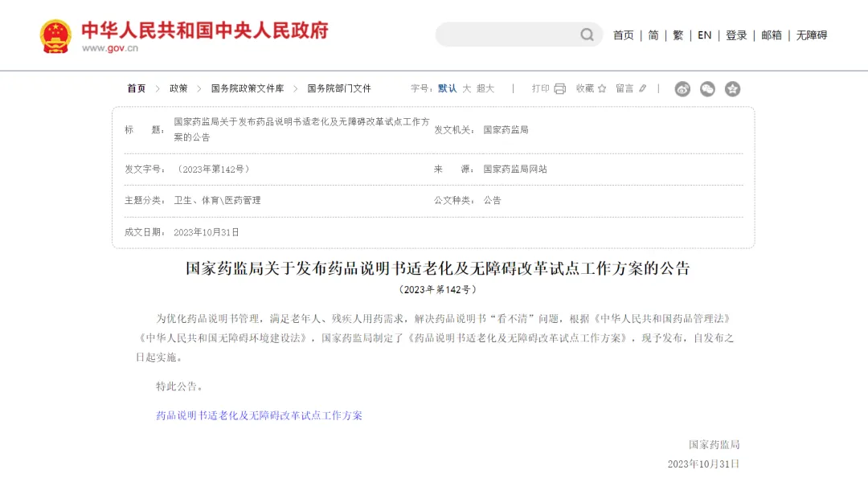Click the star icon beside 收藏
The width and height of the screenshot is (868, 482).
click(601, 88)
